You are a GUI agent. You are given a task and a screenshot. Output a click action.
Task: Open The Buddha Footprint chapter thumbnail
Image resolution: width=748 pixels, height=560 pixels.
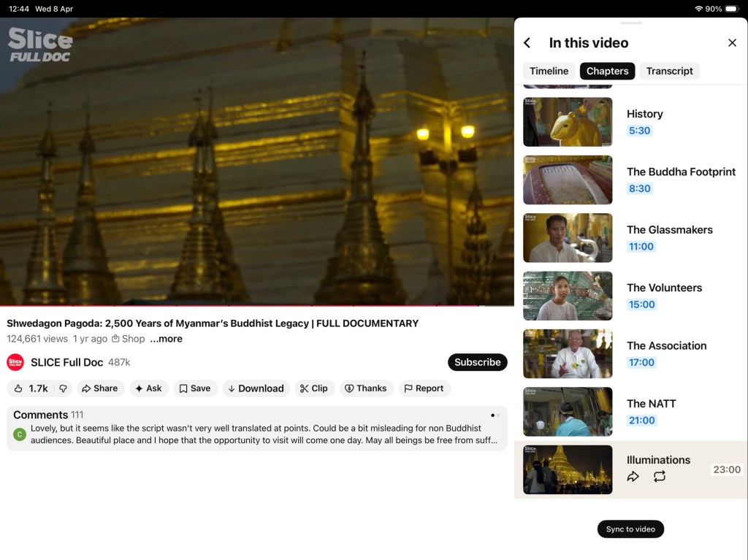[x=568, y=180]
